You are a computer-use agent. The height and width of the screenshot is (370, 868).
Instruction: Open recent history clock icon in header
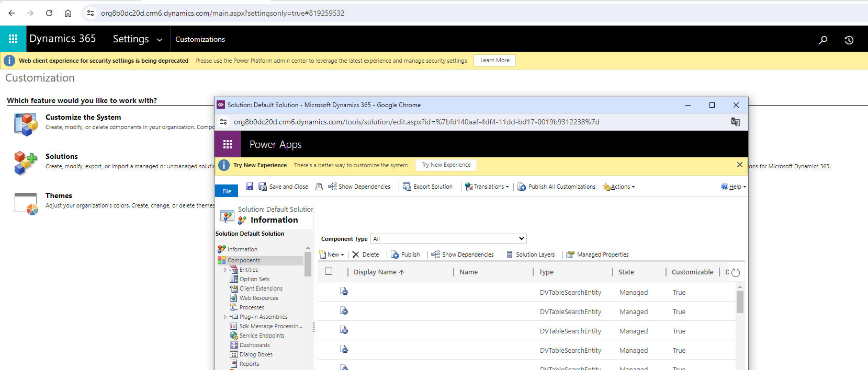coord(849,40)
